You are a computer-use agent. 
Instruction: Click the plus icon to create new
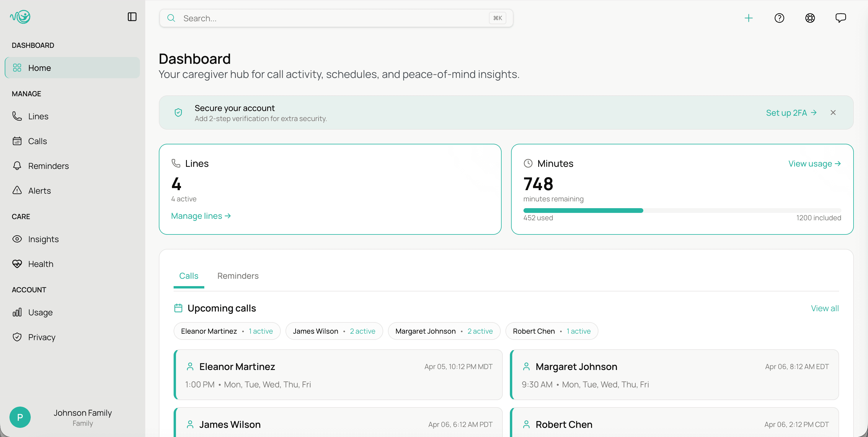pyautogui.click(x=749, y=18)
